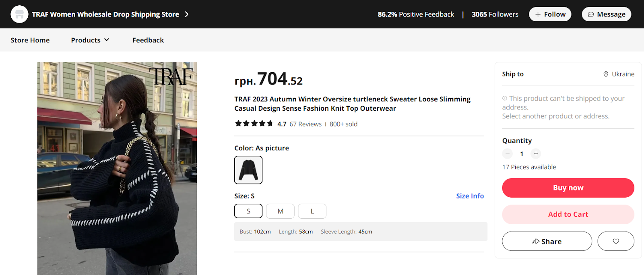This screenshot has width=644, height=275.
Task: Send a message via the Message button
Action: tap(607, 14)
